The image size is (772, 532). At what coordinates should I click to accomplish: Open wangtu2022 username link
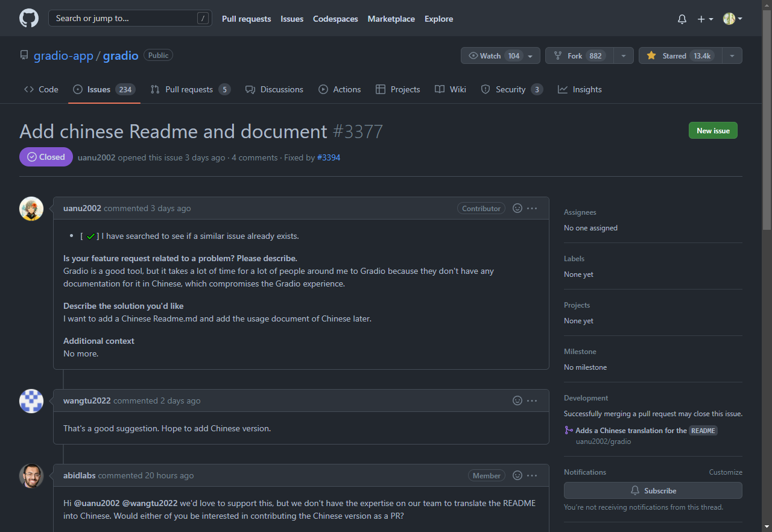tap(87, 401)
